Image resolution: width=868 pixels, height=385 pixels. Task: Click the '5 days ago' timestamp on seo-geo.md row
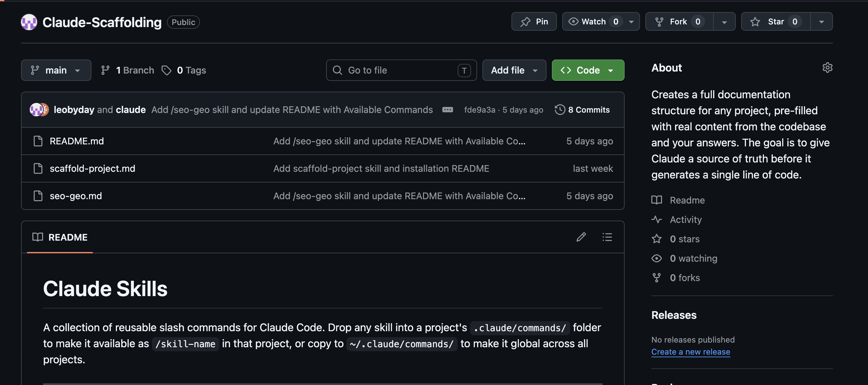coord(589,196)
